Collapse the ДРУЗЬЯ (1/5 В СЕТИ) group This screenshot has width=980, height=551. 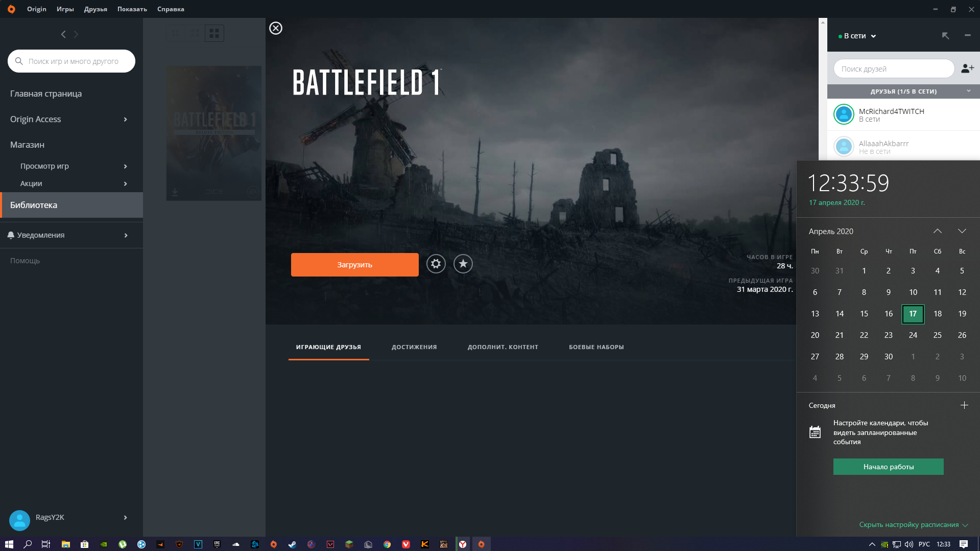[968, 91]
